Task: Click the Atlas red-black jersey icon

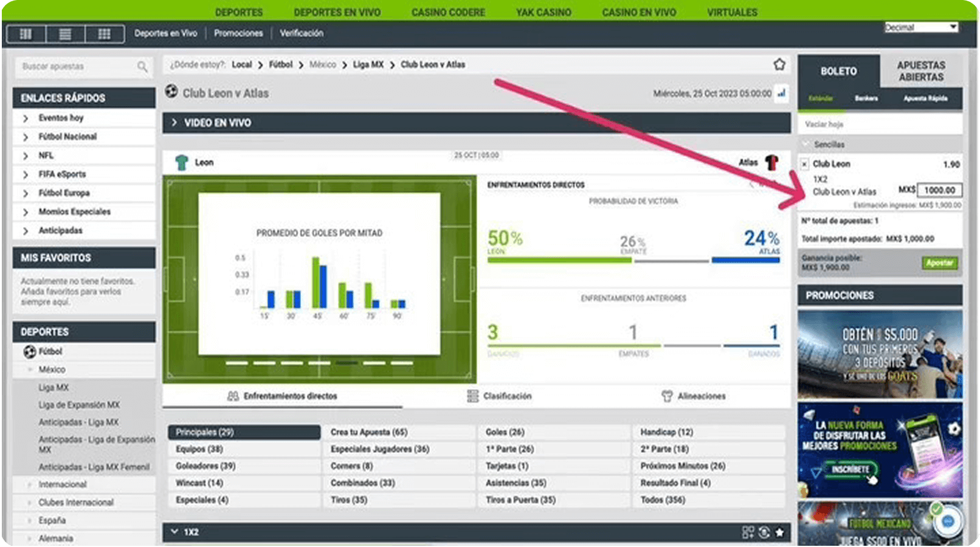Action: (771, 162)
